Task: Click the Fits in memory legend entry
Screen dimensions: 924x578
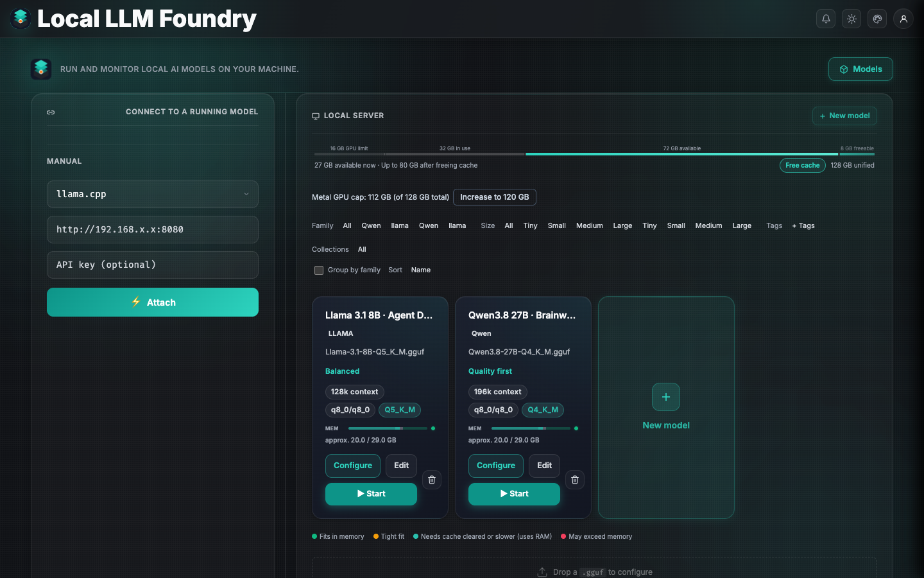Action: pyautogui.click(x=338, y=536)
